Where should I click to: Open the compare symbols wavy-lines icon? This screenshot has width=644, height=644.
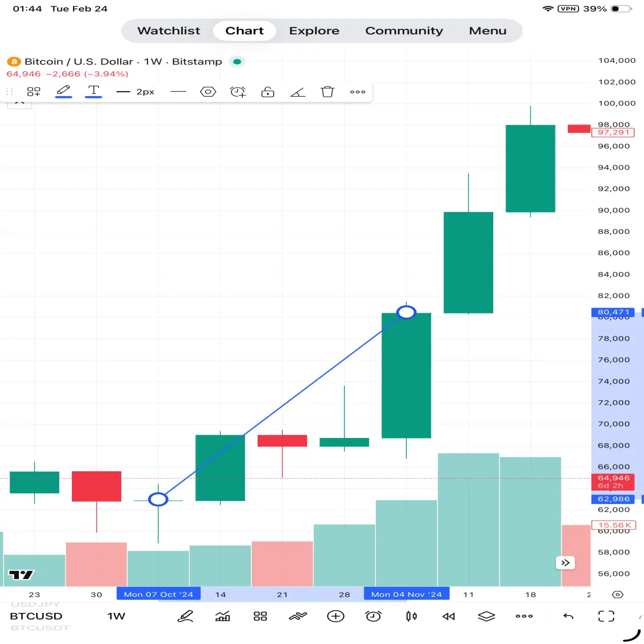298,616
